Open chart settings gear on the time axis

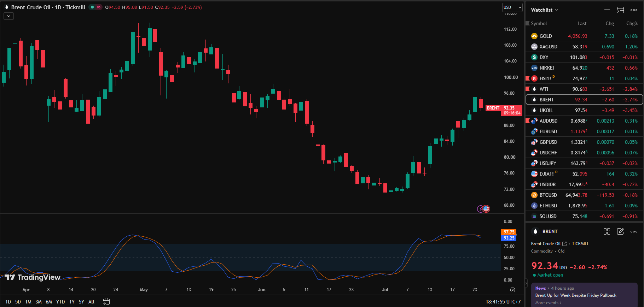pyautogui.click(x=512, y=290)
